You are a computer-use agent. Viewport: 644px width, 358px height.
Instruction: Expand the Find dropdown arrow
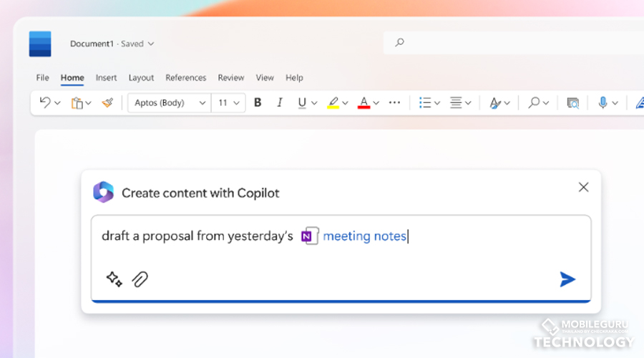point(546,103)
